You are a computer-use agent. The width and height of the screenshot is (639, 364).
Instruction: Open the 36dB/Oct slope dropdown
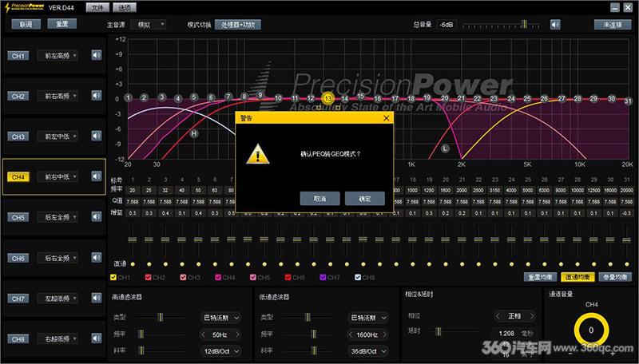[367, 351]
